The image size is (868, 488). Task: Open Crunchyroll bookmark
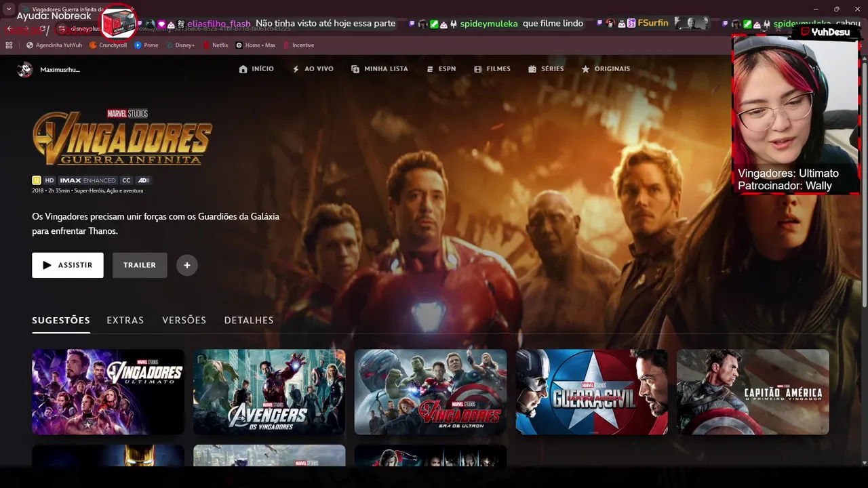click(x=108, y=45)
